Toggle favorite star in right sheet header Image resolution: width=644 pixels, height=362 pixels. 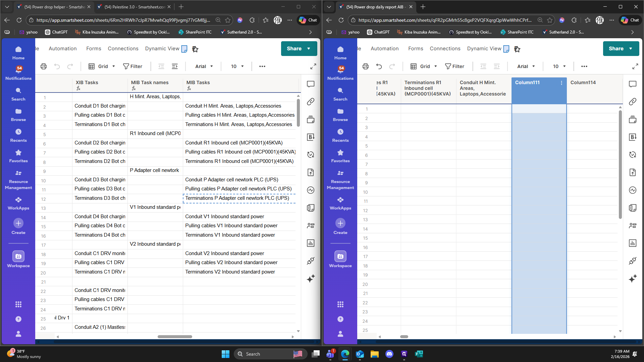point(517,49)
